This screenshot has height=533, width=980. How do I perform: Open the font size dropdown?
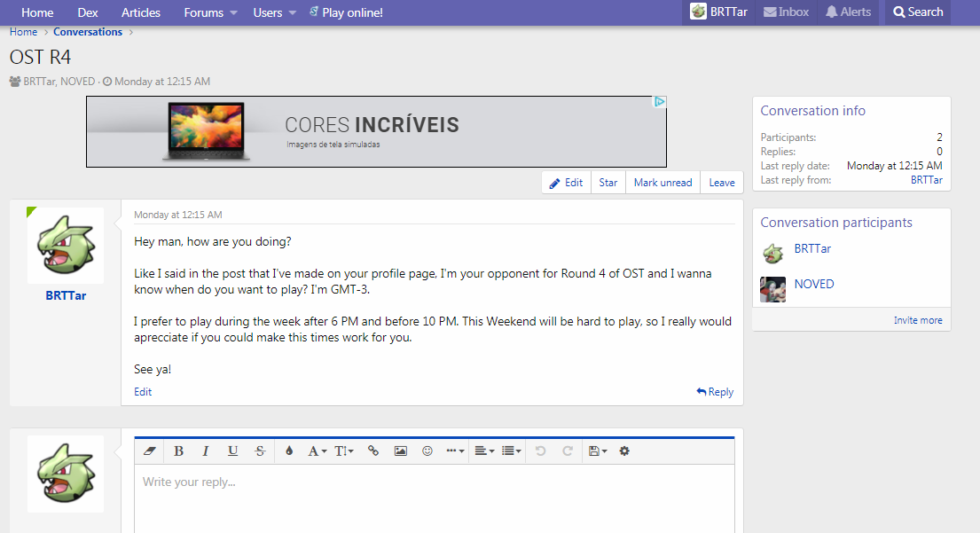click(x=344, y=451)
